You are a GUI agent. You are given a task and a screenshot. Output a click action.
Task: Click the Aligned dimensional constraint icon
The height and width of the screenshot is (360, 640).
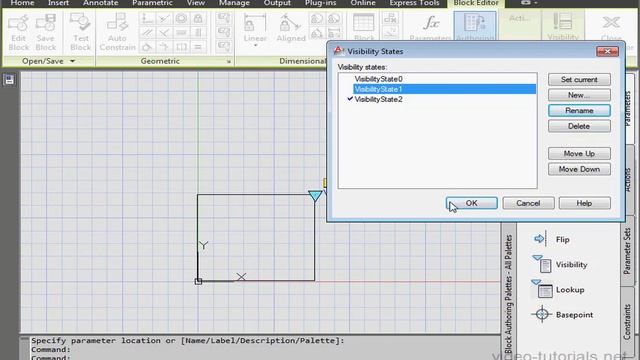tap(291, 28)
